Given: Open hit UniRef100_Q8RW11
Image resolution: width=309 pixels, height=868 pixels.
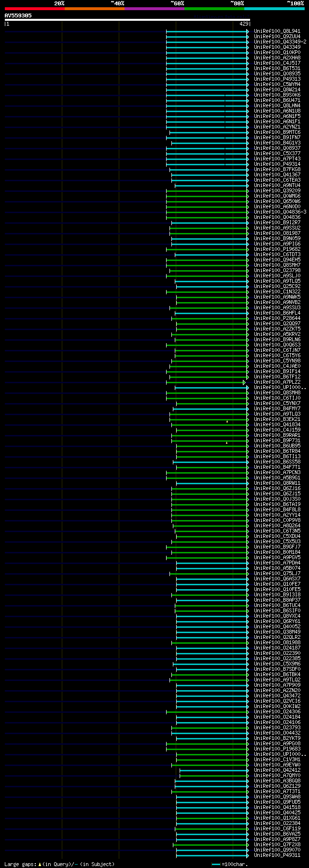Looking at the screenshot, I should 277,483.
